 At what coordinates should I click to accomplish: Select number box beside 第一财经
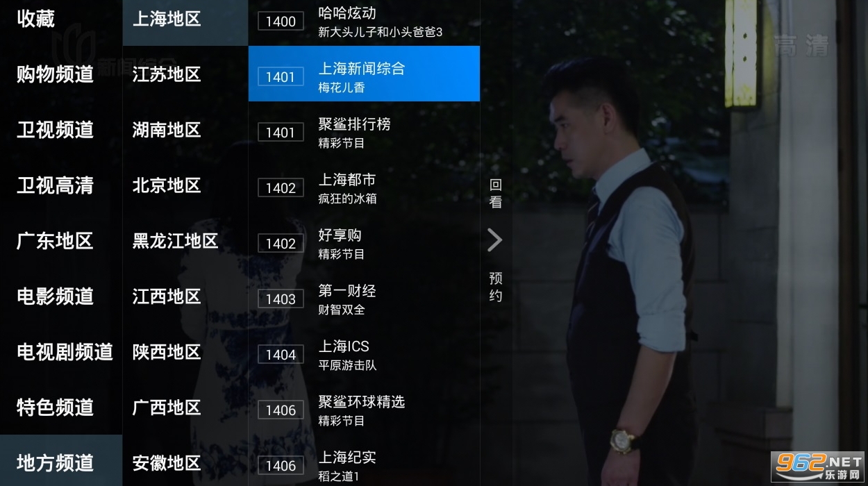281,299
